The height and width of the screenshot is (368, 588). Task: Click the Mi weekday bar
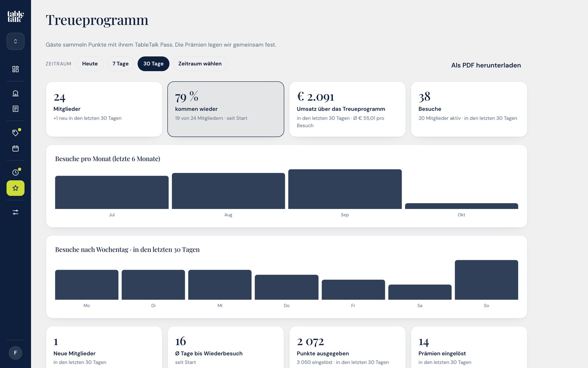(x=220, y=285)
